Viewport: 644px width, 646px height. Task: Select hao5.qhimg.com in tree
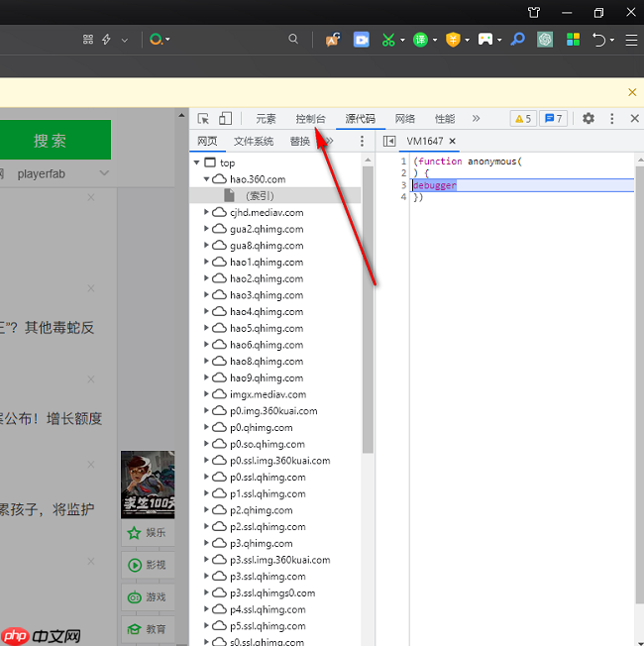(x=267, y=328)
